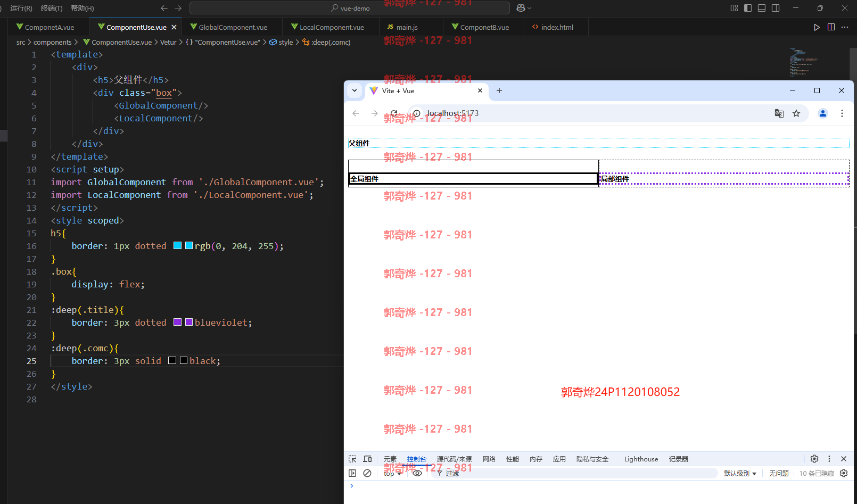Split the editor to the right
857x504 pixels.
coord(831,27)
